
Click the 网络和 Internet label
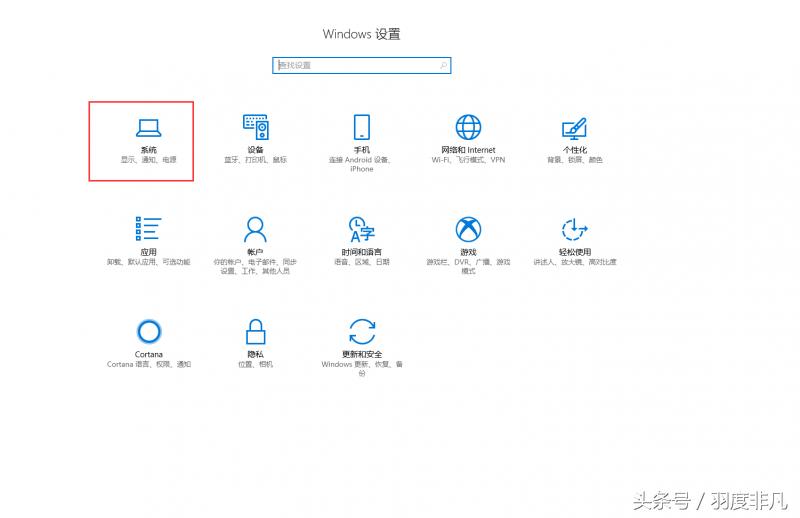coord(468,150)
